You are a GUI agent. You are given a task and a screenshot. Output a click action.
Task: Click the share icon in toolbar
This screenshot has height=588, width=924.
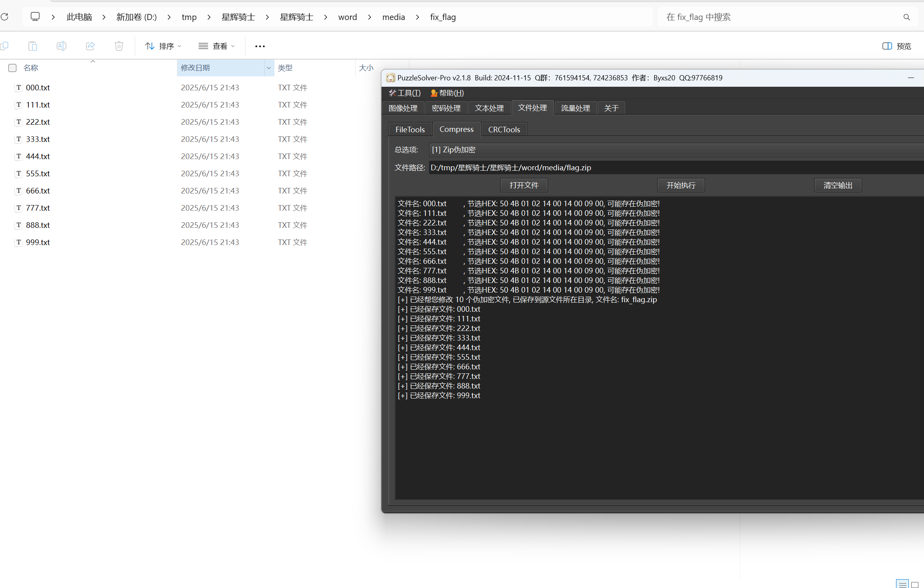(90, 46)
